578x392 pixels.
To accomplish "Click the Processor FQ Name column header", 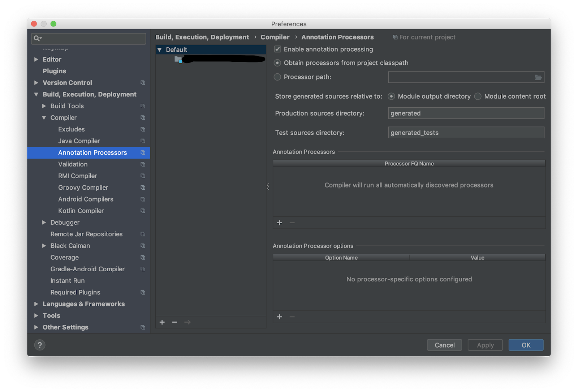I will click(409, 164).
